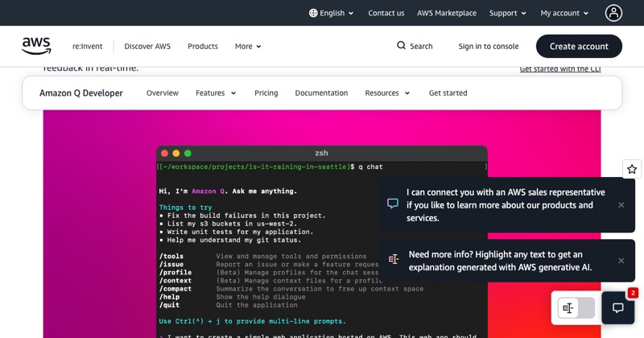Viewport: 644px width, 338px height.
Task: Click 'Fix the build failures' line
Action: [x=242, y=216]
